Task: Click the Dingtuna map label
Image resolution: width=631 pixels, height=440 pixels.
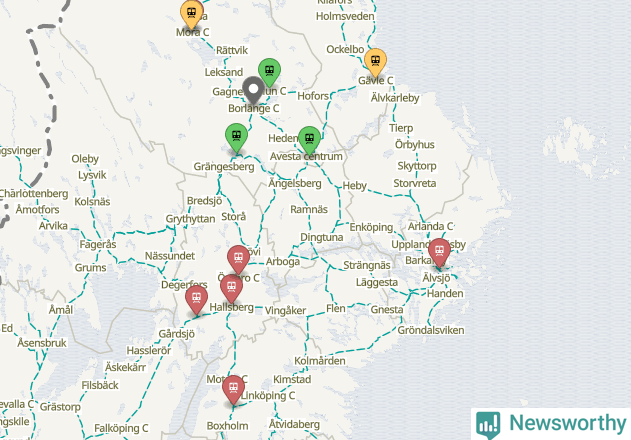Action: [322, 238]
